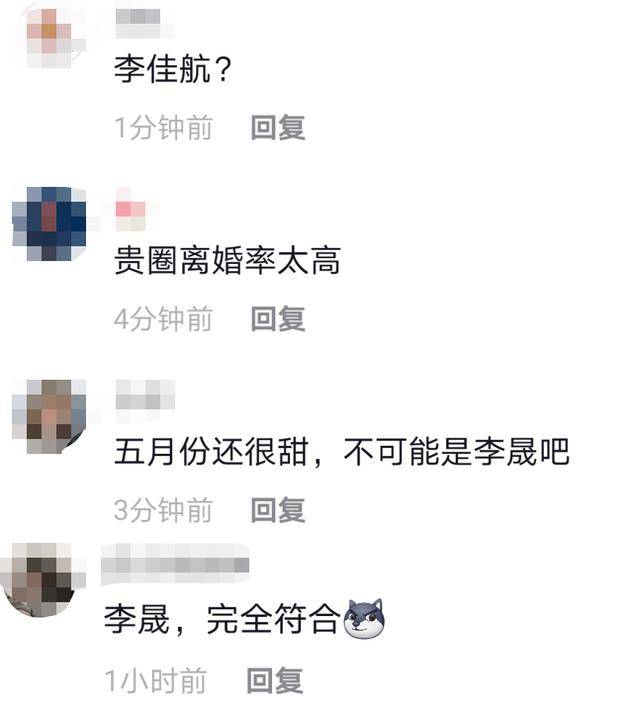640x707 pixels.
Task: Open the first commenter's blurred username
Action: [144, 23]
